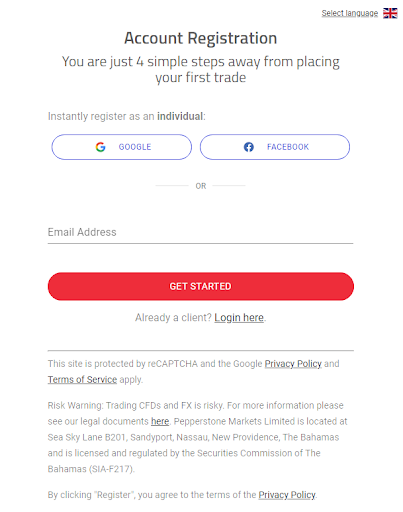Click the Facebook logo icon
This screenshot has width=403, height=512.
(249, 147)
